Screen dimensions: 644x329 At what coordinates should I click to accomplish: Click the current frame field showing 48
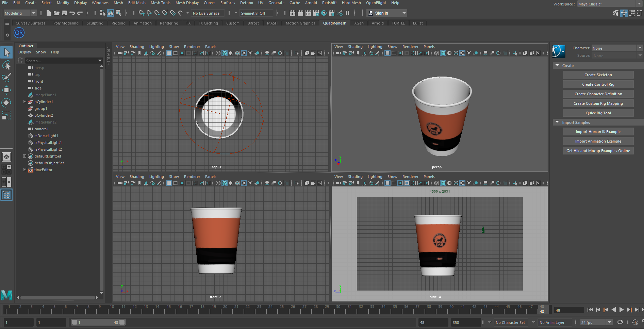[x=569, y=310]
